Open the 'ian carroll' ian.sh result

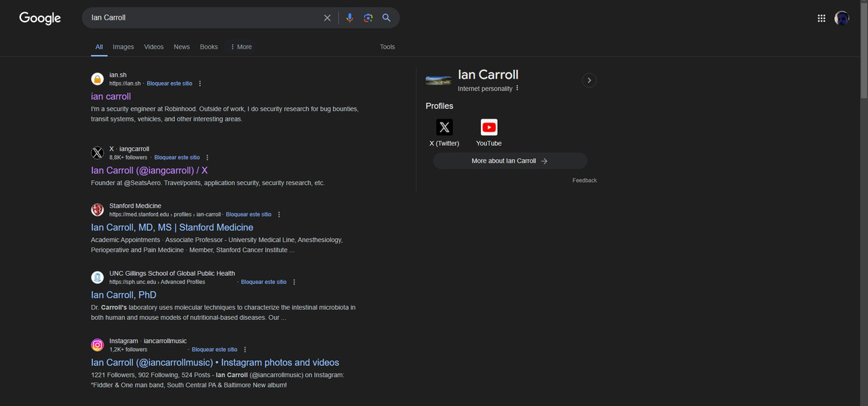(x=111, y=96)
